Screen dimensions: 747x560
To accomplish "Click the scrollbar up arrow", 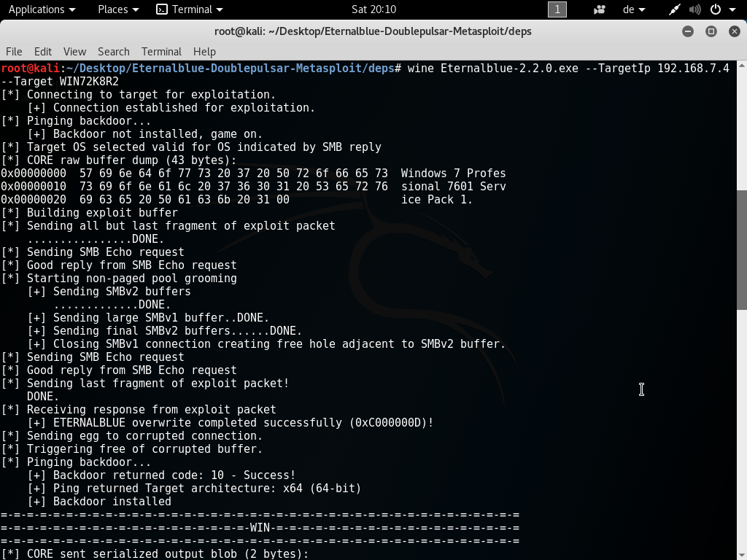I will (x=741, y=65).
